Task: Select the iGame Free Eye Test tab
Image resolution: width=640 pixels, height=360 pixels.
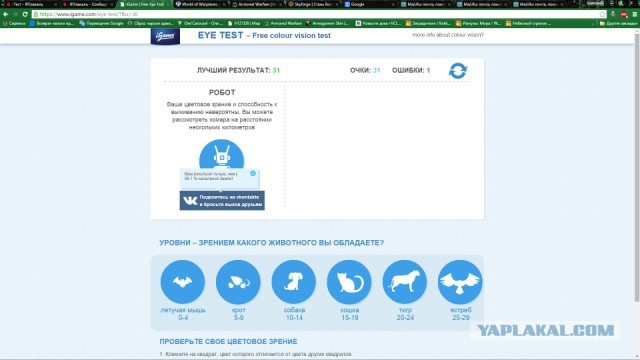Action: click(144, 4)
